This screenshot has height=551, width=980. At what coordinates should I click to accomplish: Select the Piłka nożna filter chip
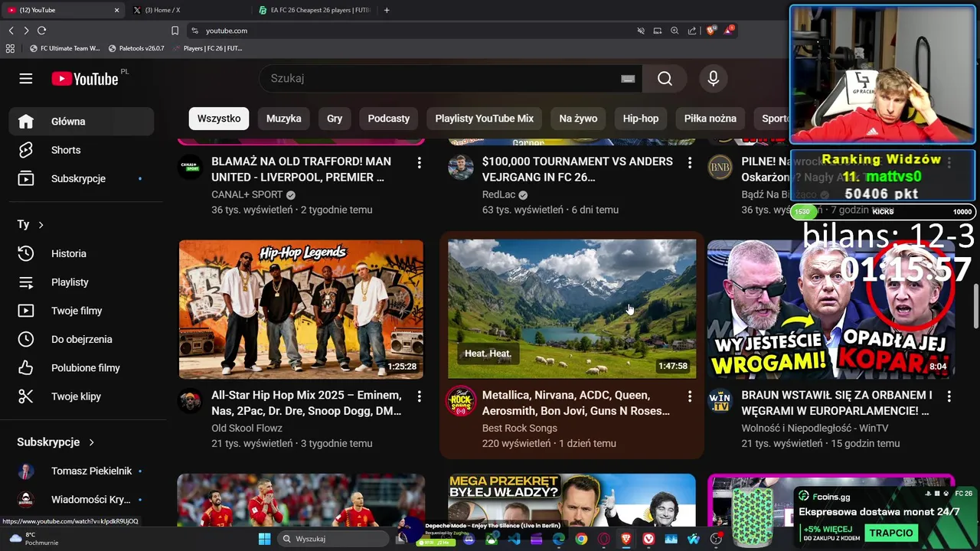coord(710,119)
